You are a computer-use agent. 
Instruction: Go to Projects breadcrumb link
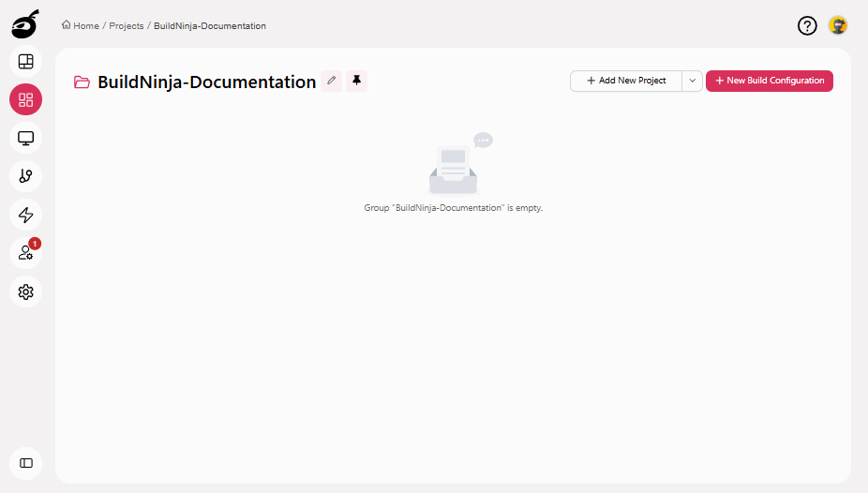[x=127, y=26]
